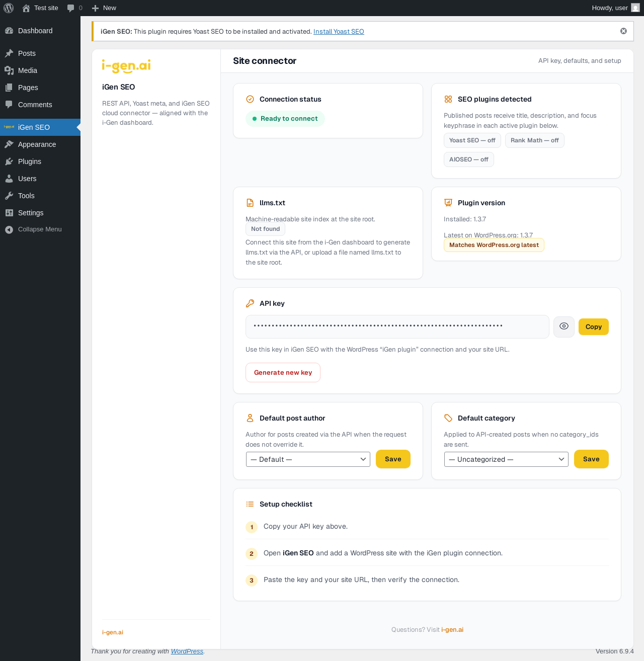Click the Settings sliders icon

point(9,213)
